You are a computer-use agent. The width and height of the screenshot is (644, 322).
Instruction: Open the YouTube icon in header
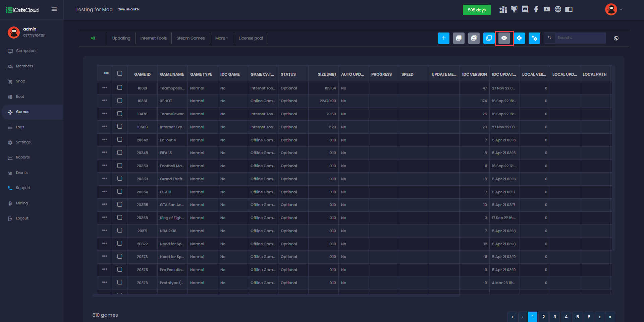(547, 9)
